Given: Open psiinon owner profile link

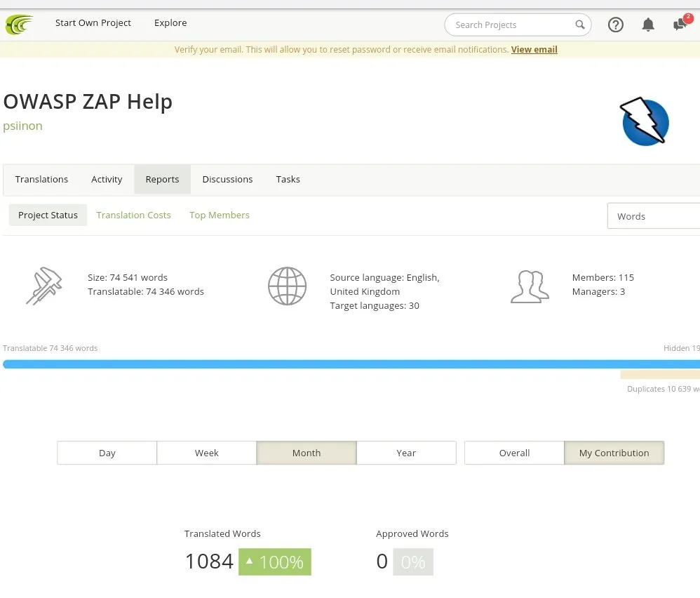Looking at the screenshot, I should click(x=22, y=126).
